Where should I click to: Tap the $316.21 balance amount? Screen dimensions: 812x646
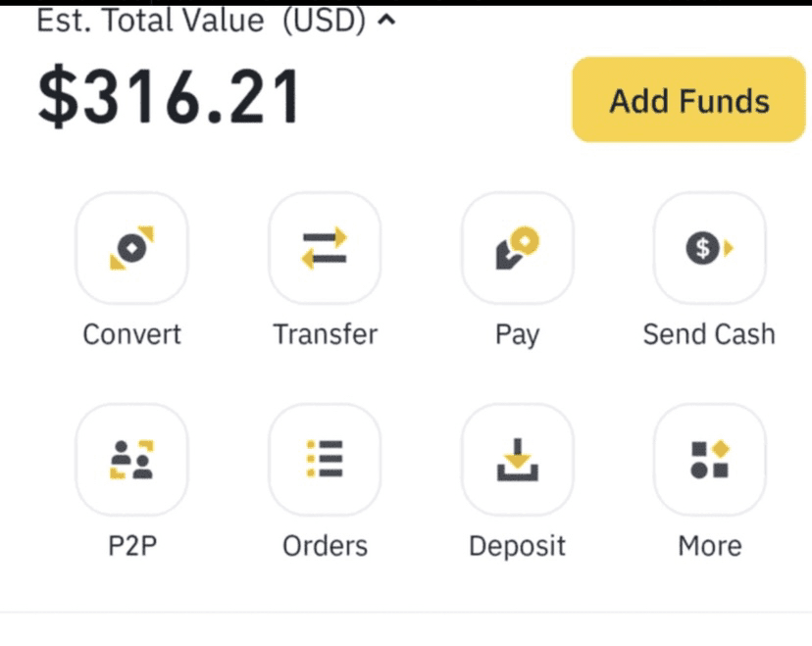pyautogui.click(x=169, y=99)
